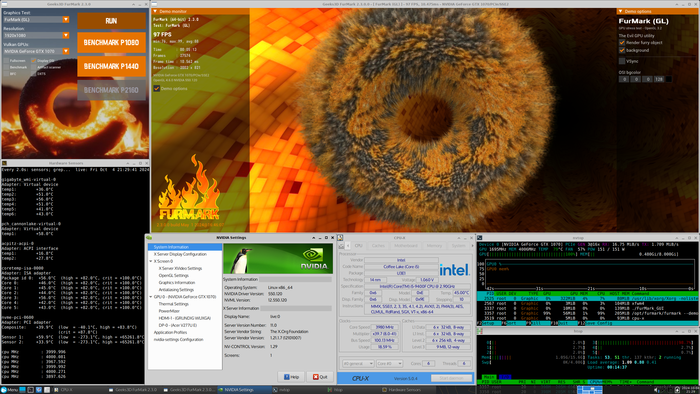This screenshot has width=700, height=394.
Task: Open the Graphics Test dropdown arrow
Action: [x=66, y=20]
